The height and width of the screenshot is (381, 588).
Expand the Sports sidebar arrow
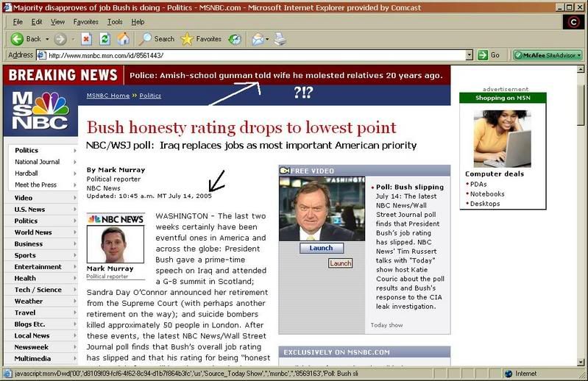(x=74, y=255)
